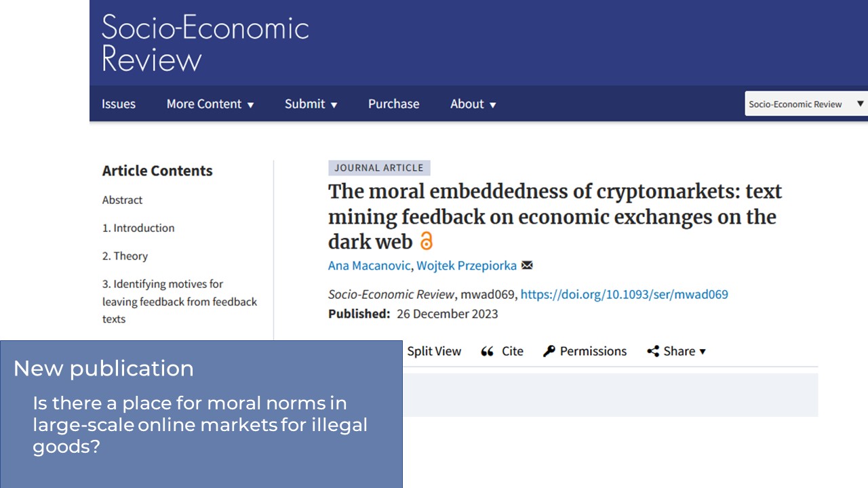Image resolution: width=868 pixels, height=488 pixels.
Task: Select the Purchase menu item
Action: [393, 104]
